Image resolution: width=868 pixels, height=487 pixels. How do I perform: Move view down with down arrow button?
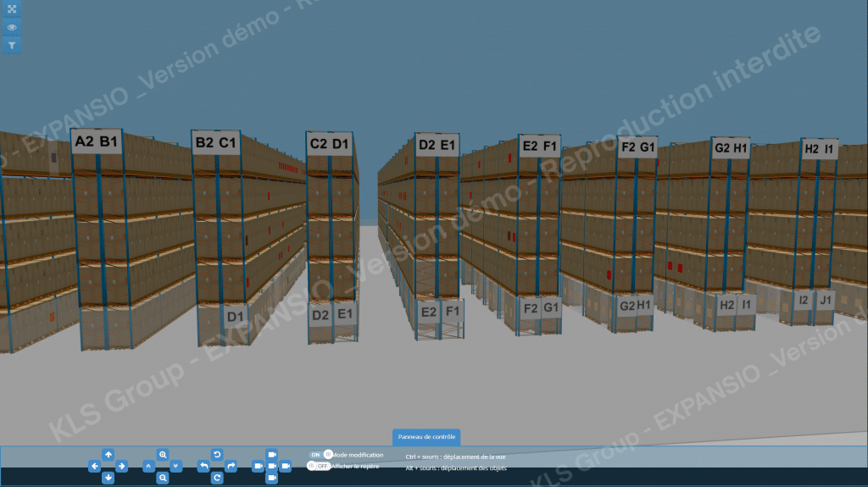tap(108, 478)
